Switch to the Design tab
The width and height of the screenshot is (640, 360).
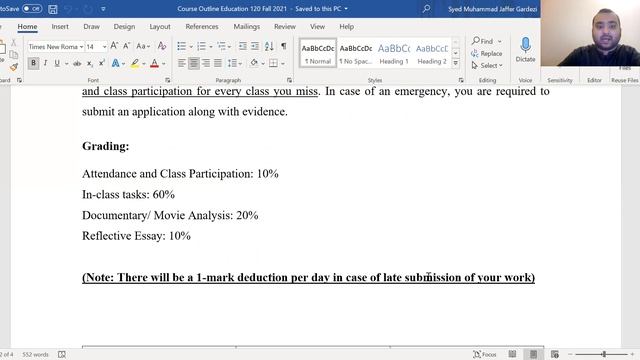(124, 27)
